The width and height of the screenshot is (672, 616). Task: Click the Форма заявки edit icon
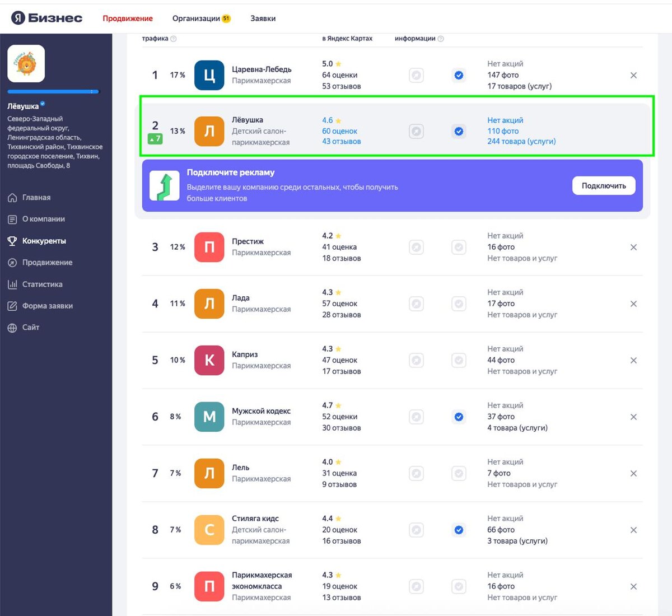tap(12, 306)
